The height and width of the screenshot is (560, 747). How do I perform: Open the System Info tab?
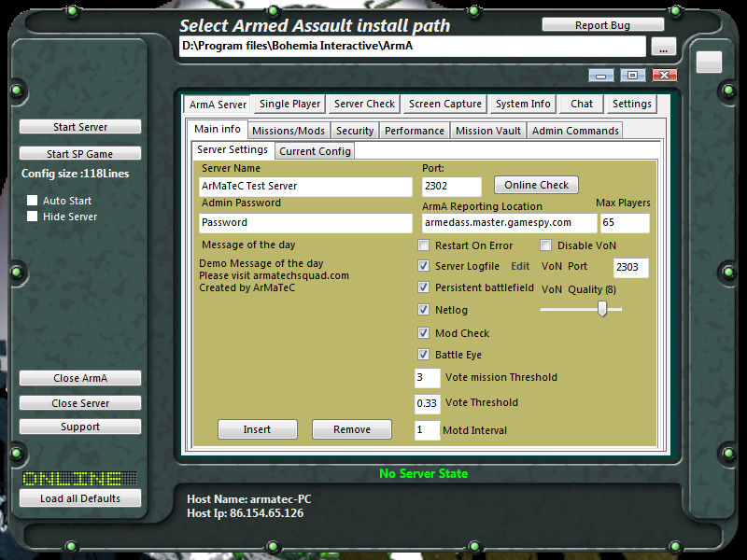pyautogui.click(x=523, y=104)
